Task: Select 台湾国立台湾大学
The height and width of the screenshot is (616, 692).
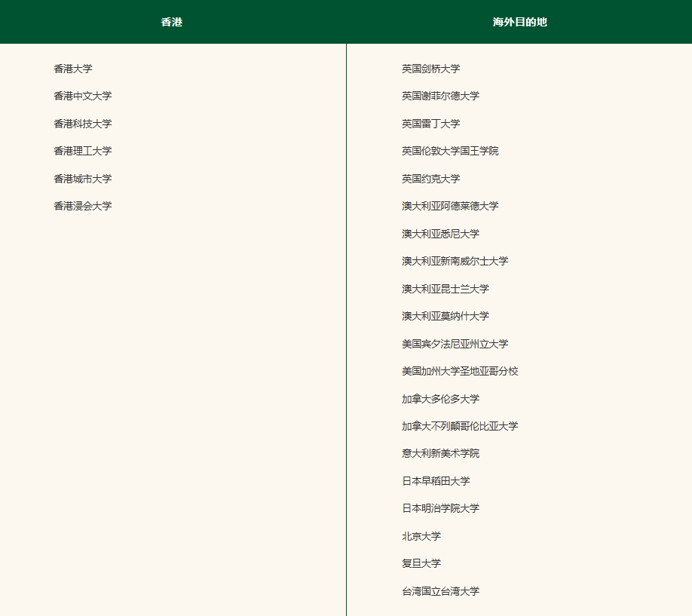Action: pyautogui.click(x=440, y=591)
